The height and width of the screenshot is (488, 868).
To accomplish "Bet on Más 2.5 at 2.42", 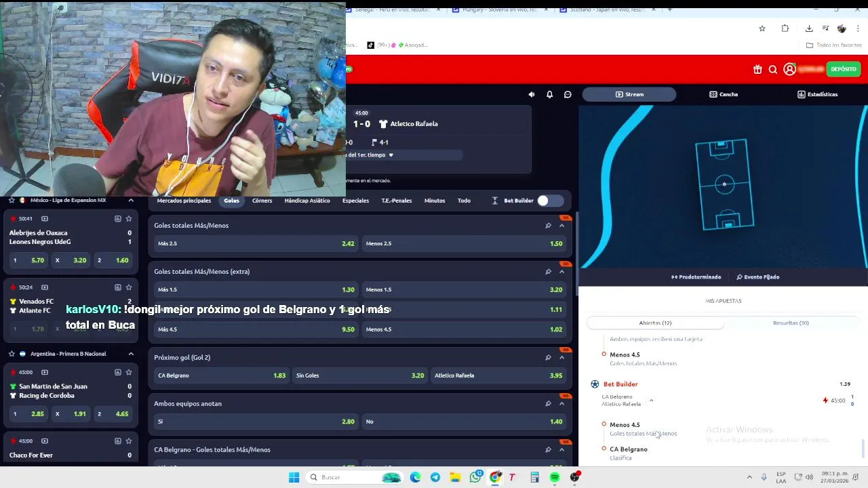I will point(256,243).
